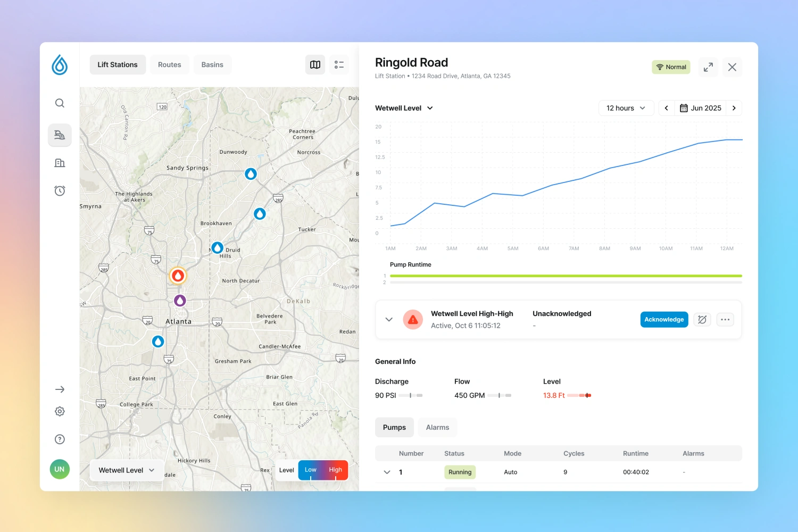
Task: Select the blue station marker near East Point
Action: (x=158, y=341)
